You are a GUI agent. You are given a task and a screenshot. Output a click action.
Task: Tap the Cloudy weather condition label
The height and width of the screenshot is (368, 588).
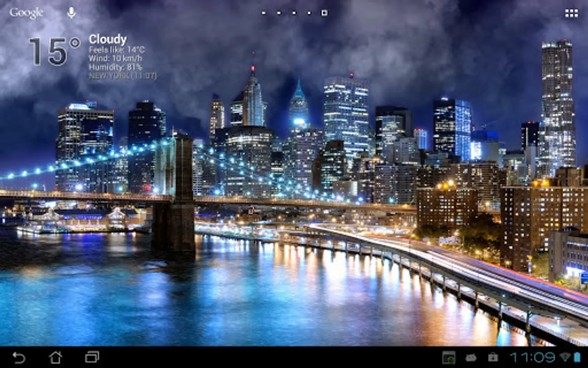(x=108, y=39)
